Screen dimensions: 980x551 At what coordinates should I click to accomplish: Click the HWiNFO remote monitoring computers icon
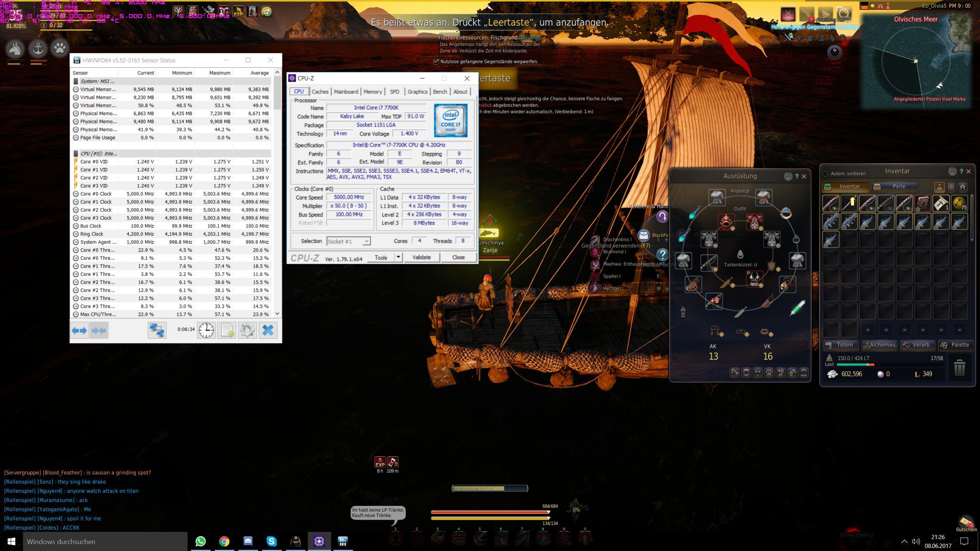[157, 330]
